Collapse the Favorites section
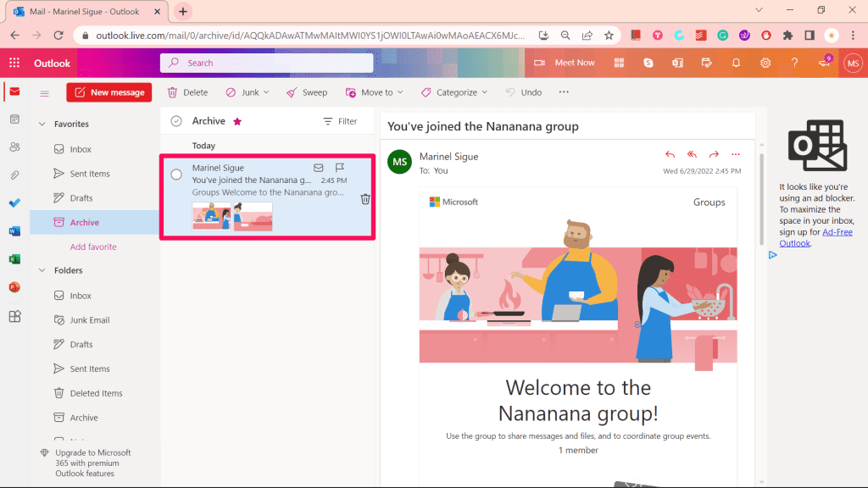The height and width of the screenshot is (488, 868). tap(42, 124)
